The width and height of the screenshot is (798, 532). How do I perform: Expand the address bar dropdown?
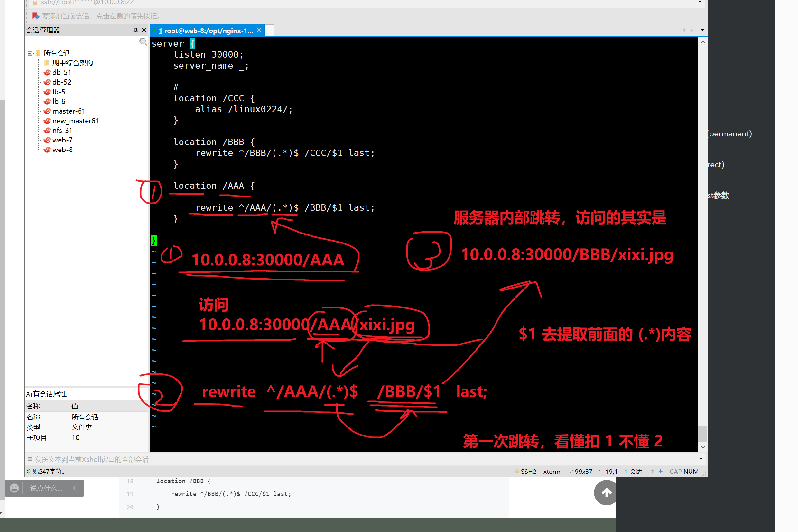coord(700,2)
